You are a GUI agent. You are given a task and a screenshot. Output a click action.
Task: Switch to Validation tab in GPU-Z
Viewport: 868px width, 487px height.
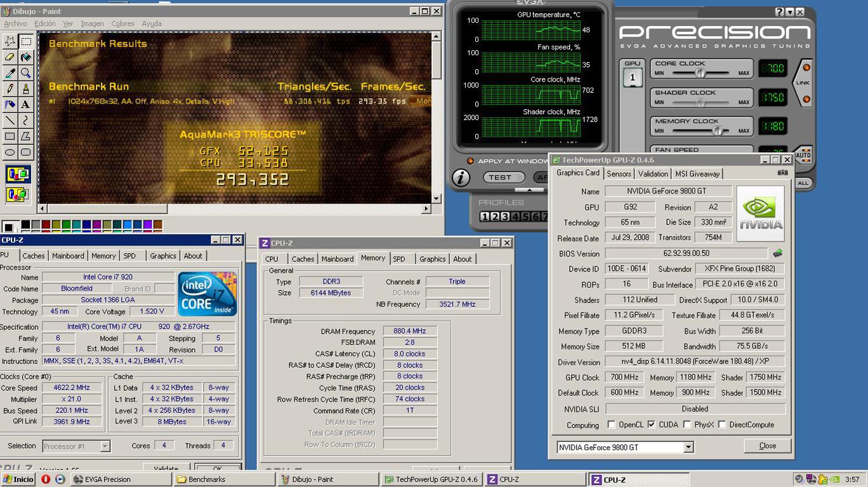(653, 174)
